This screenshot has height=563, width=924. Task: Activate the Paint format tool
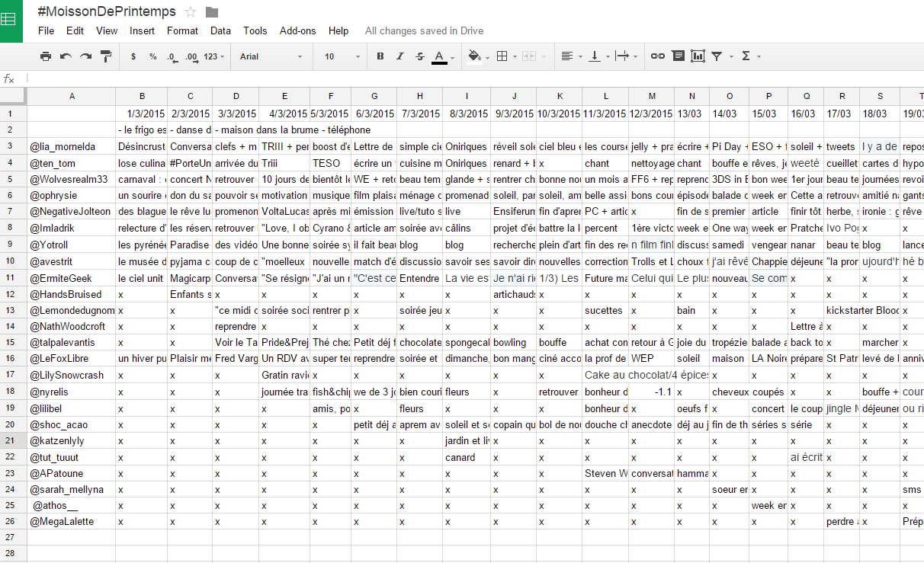pos(105,56)
